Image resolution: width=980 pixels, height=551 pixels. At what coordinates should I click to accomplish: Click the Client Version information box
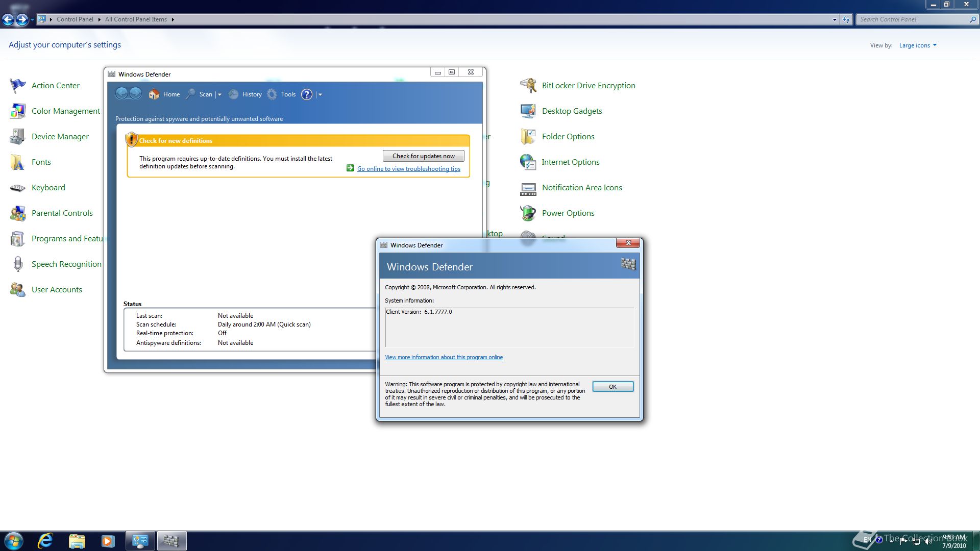509,327
